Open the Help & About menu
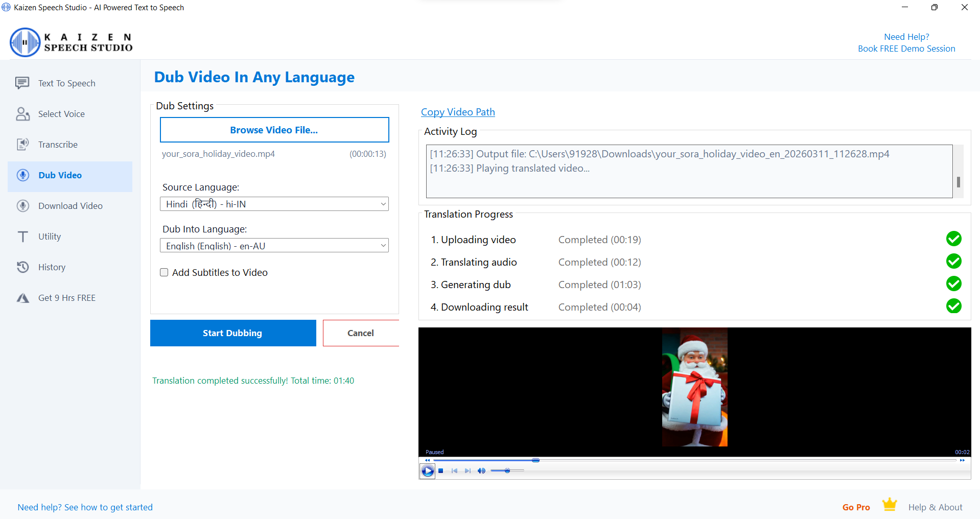 935,507
